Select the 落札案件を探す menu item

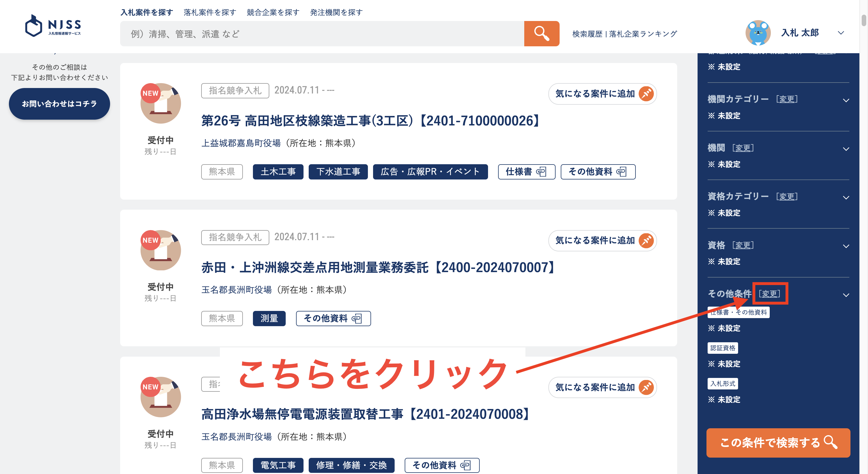click(x=209, y=12)
